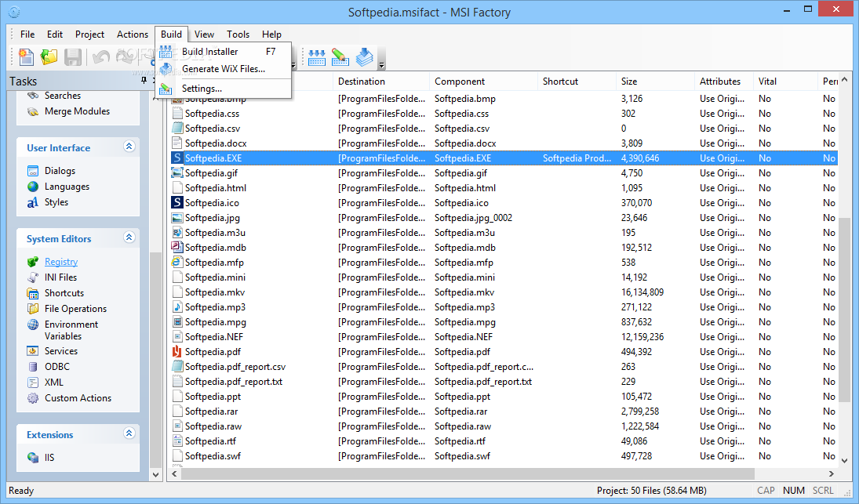This screenshot has height=504, width=859.
Task: Click the Softpedia.pdf file icon
Action: point(177,351)
